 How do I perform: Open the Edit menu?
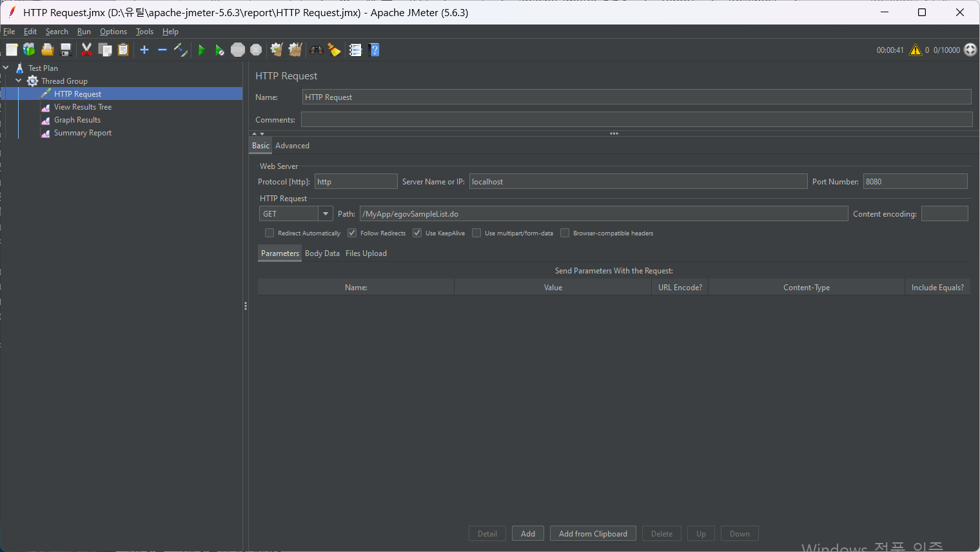(30, 32)
